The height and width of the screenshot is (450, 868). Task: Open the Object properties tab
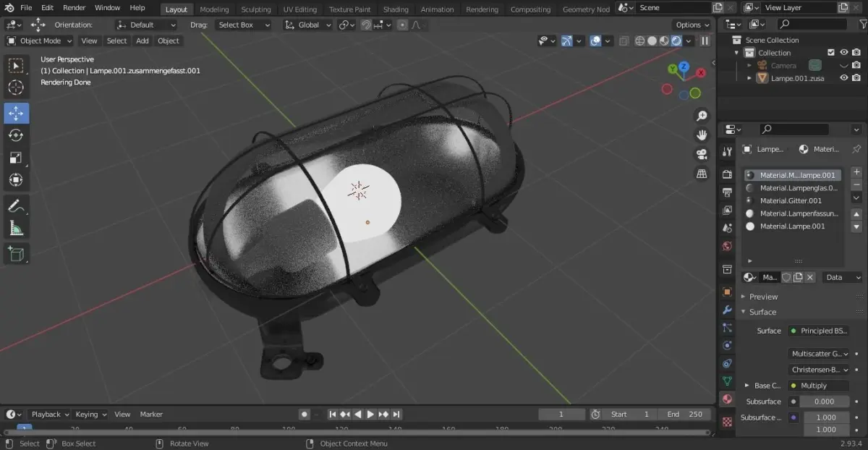[727, 292]
